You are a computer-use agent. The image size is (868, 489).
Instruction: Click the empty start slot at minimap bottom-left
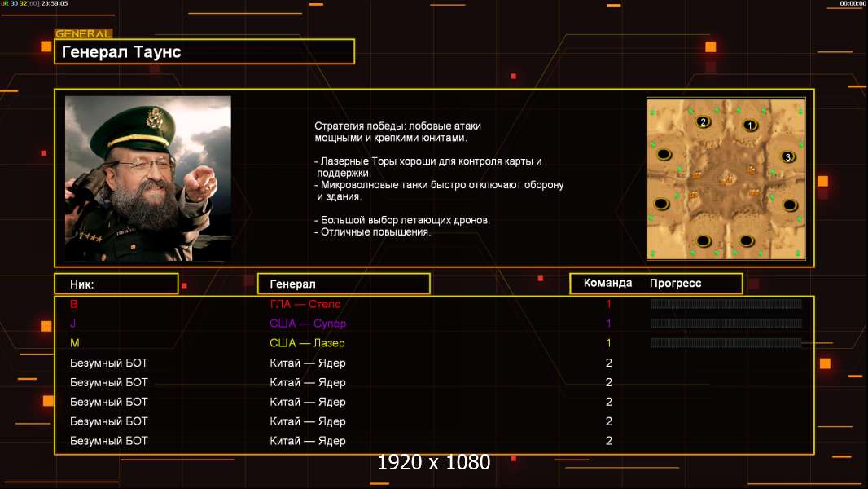(704, 240)
